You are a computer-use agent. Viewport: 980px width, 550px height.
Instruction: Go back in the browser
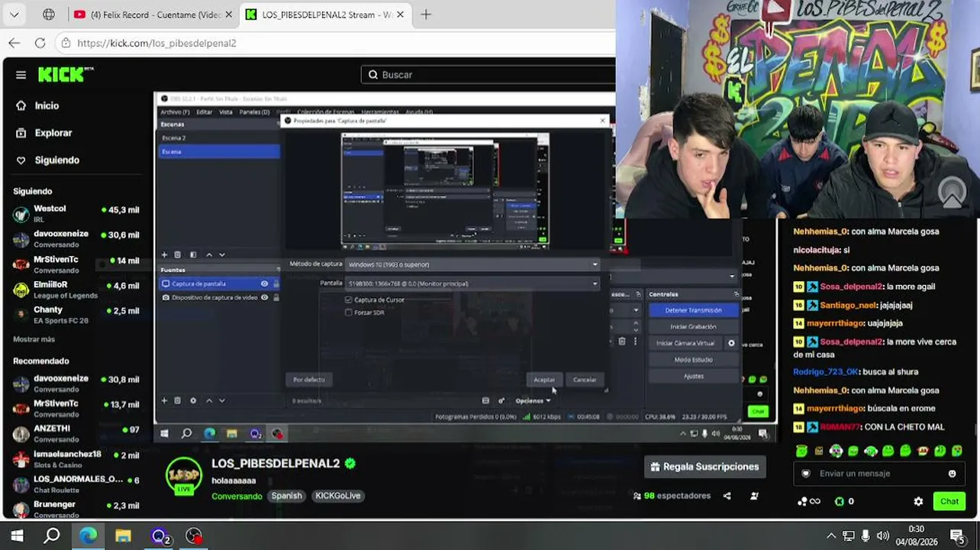(x=15, y=43)
